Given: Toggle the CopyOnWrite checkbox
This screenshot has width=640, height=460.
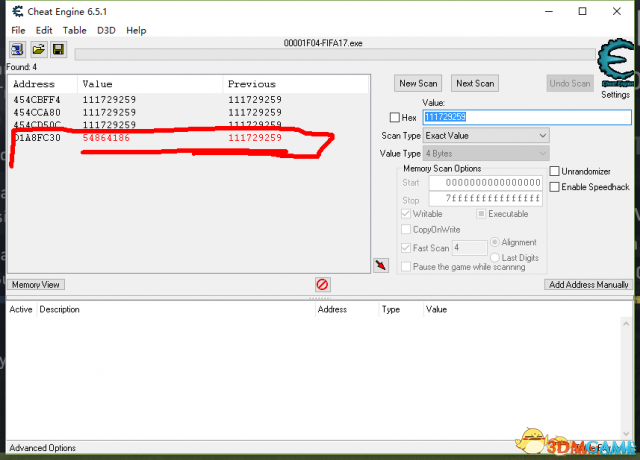Looking at the screenshot, I should point(406,229).
